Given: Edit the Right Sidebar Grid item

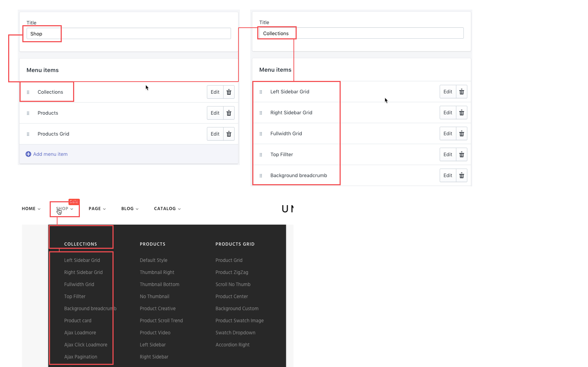Looking at the screenshot, I should click(448, 113).
